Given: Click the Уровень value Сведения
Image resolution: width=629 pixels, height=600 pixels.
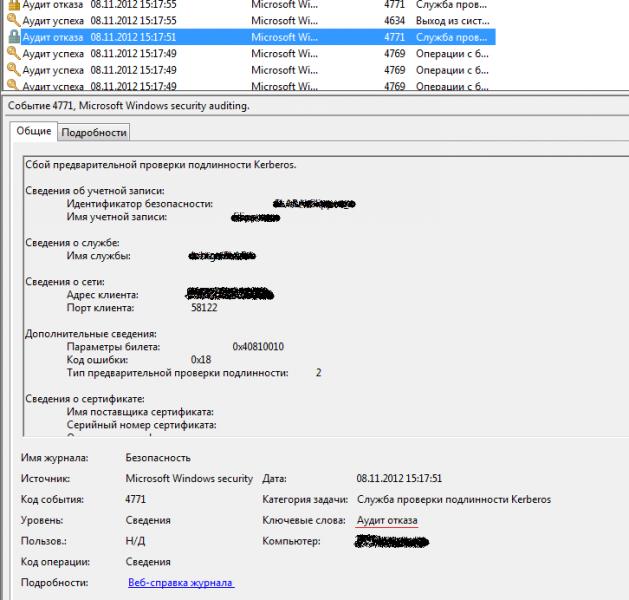Looking at the screenshot, I should click(x=148, y=520).
